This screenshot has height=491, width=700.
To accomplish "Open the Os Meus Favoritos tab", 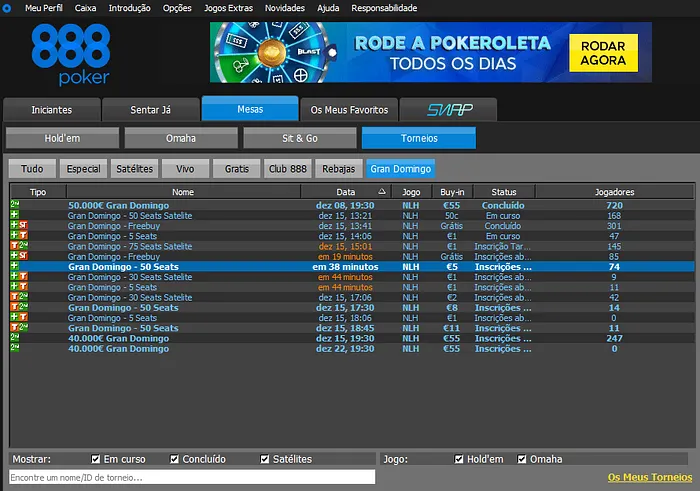I will (x=349, y=110).
